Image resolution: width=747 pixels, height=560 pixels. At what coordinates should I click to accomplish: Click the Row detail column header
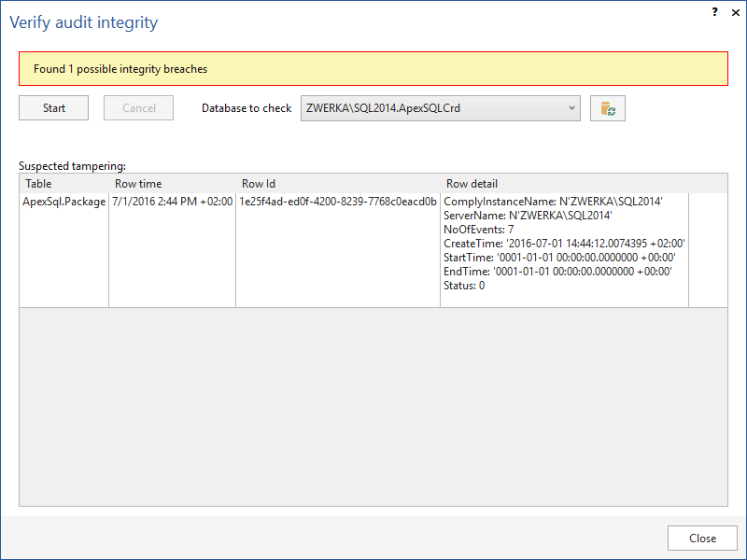[564, 184]
